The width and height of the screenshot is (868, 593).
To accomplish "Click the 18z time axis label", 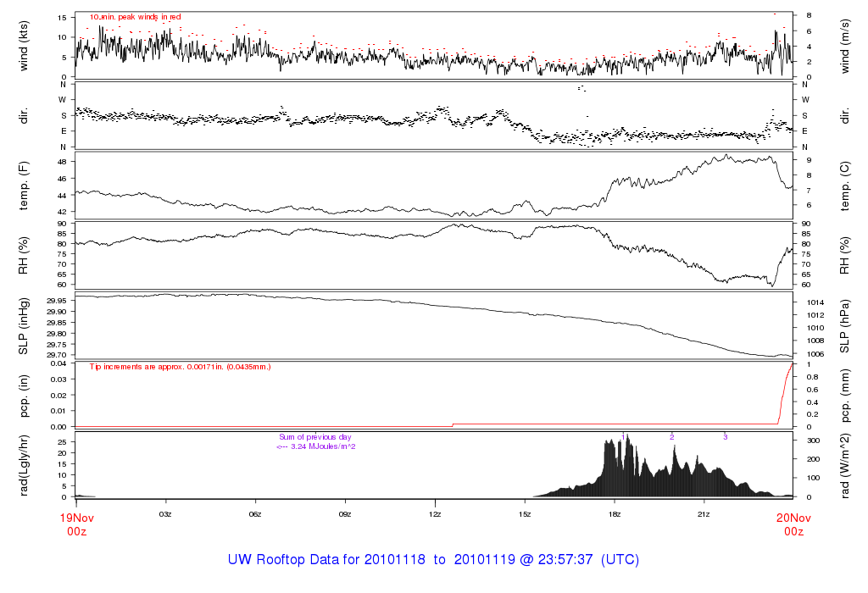I will pyautogui.click(x=615, y=514).
